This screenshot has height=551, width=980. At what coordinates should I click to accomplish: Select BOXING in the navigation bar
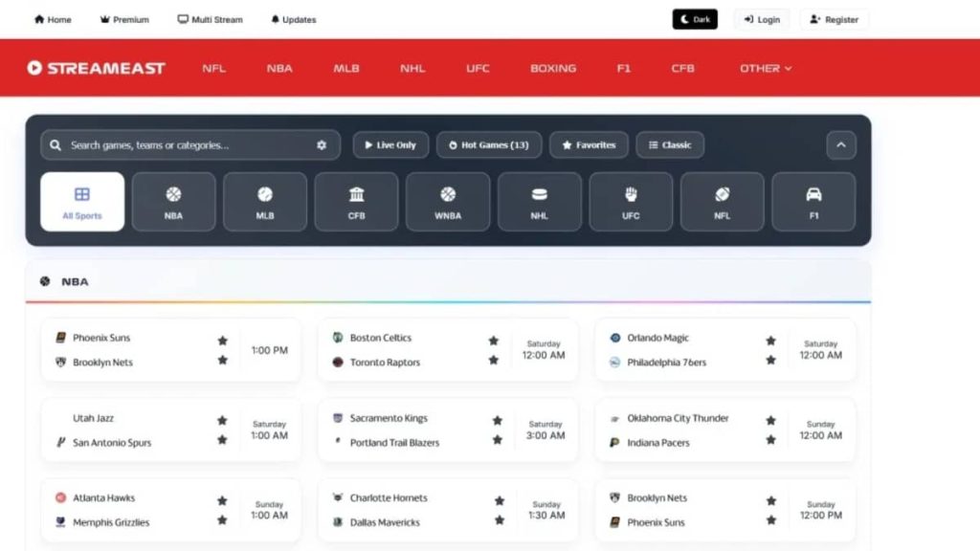click(553, 68)
